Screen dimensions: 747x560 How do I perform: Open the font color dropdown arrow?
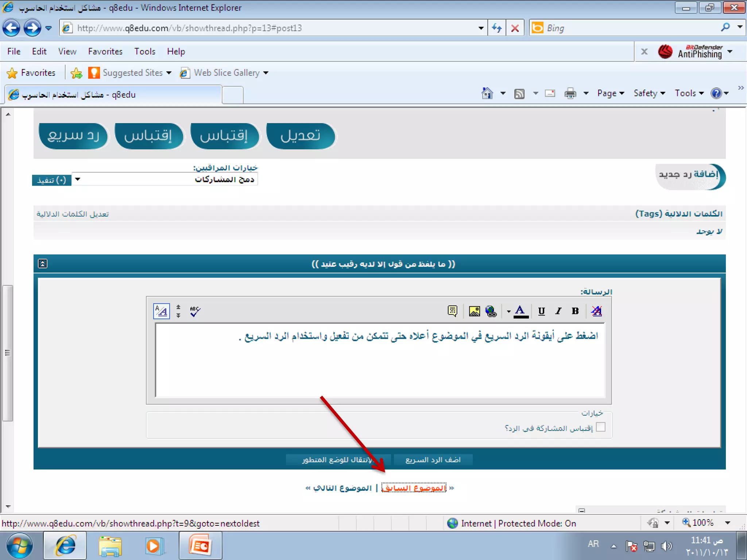(x=508, y=311)
